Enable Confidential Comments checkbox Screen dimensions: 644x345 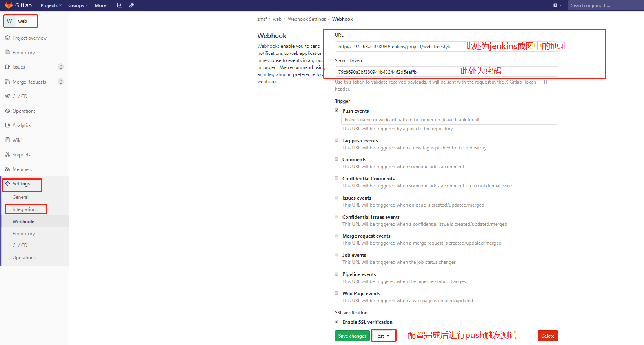[x=337, y=178]
